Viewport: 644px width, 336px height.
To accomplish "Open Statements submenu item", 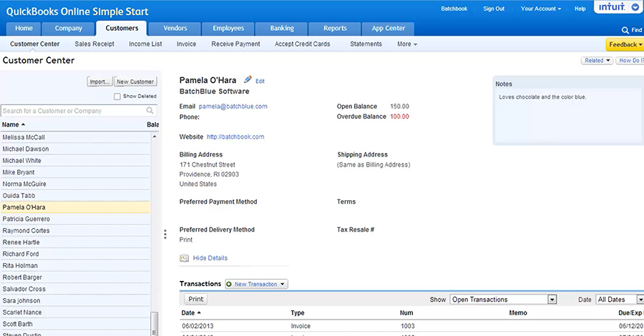I will tap(366, 44).
